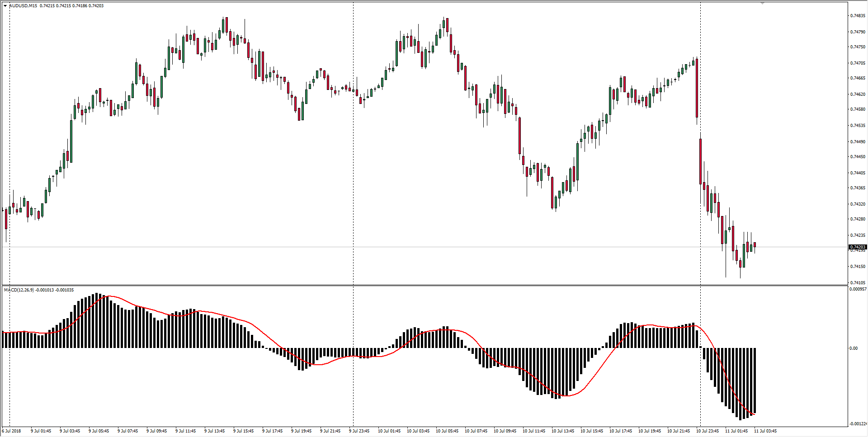Click the 10 Jul 23:45 time label

(x=707, y=431)
